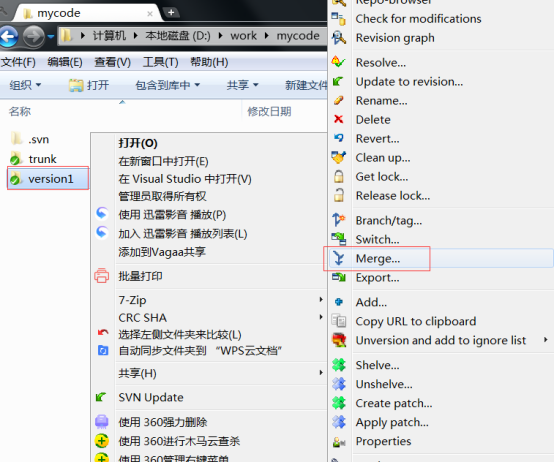The image size is (554, 463).
Task: Click the 打开 toolbar button
Action: click(88, 85)
